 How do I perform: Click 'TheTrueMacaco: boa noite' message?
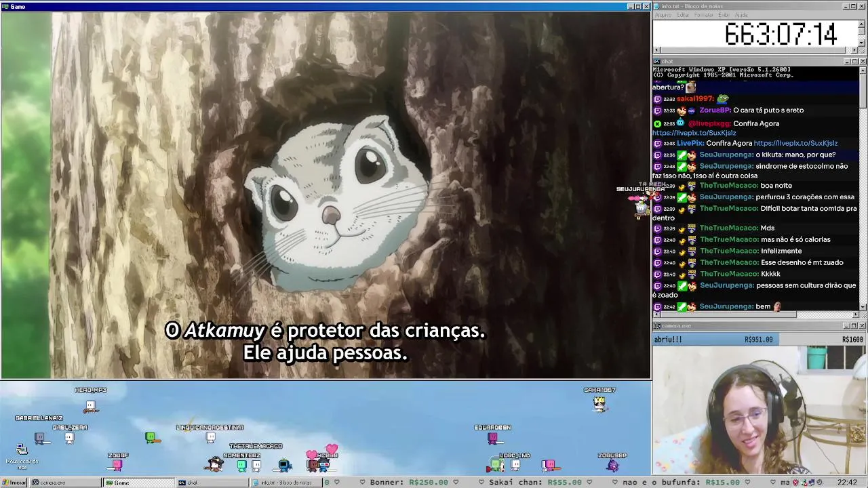click(x=745, y=186)
